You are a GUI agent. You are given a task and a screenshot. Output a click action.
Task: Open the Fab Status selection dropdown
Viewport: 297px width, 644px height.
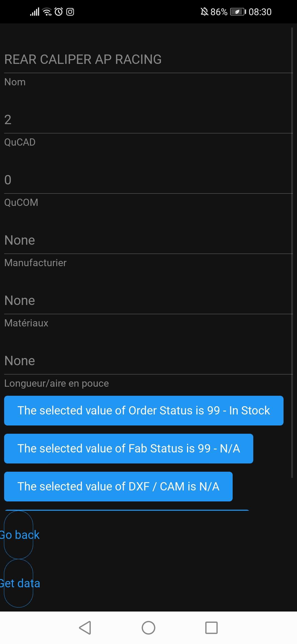pyautogui.click(x=128, y=448)
